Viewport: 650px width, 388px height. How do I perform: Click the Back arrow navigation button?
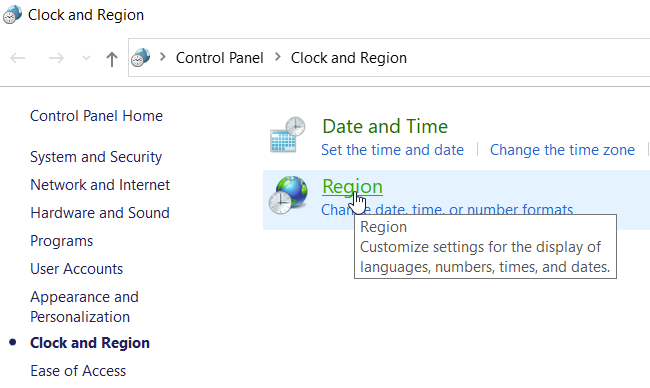pos(18,58)
